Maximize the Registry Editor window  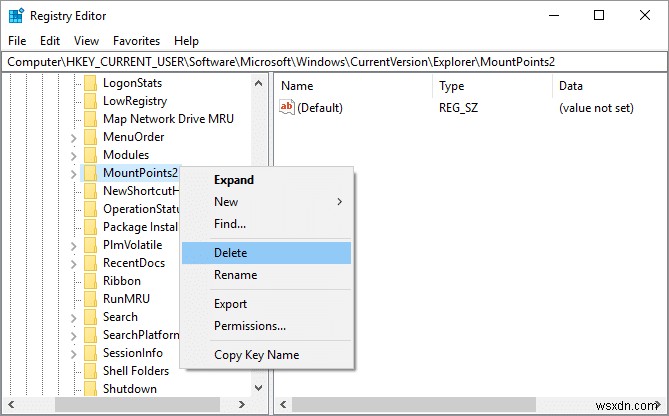599,15
